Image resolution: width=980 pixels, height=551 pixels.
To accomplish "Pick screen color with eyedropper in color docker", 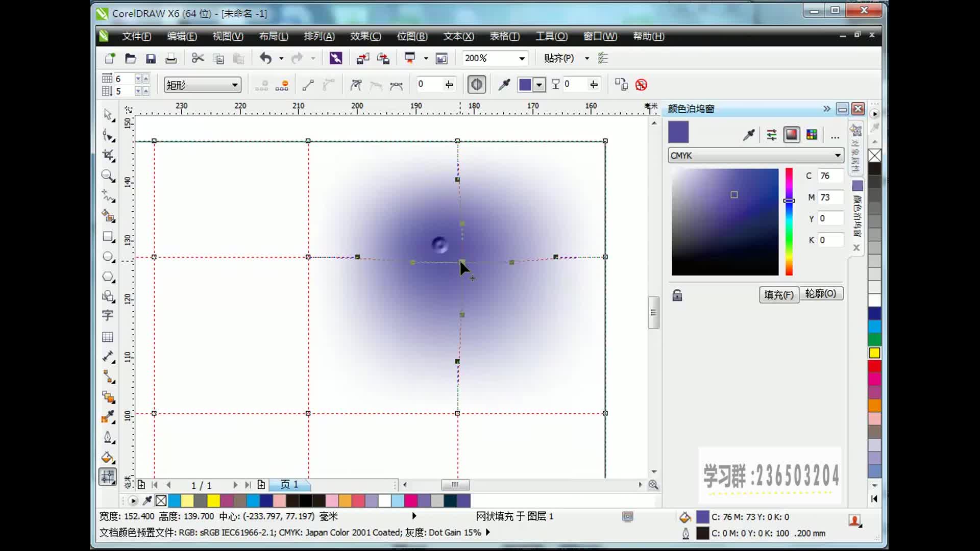I will pyautogui.click(x=749, y=134).
